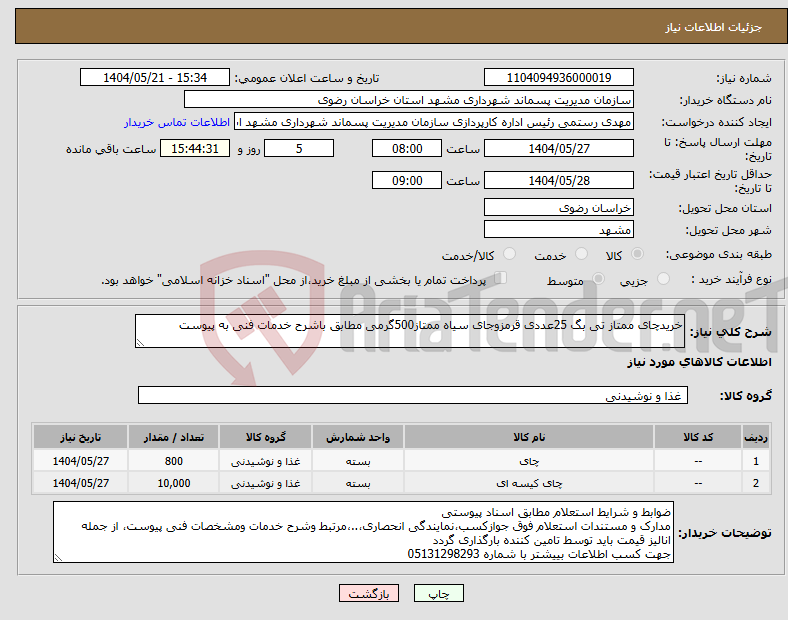Screen dimensions: 788x620
Task: Click the تاریخ نیاز column header
Action: click(80, 437)
